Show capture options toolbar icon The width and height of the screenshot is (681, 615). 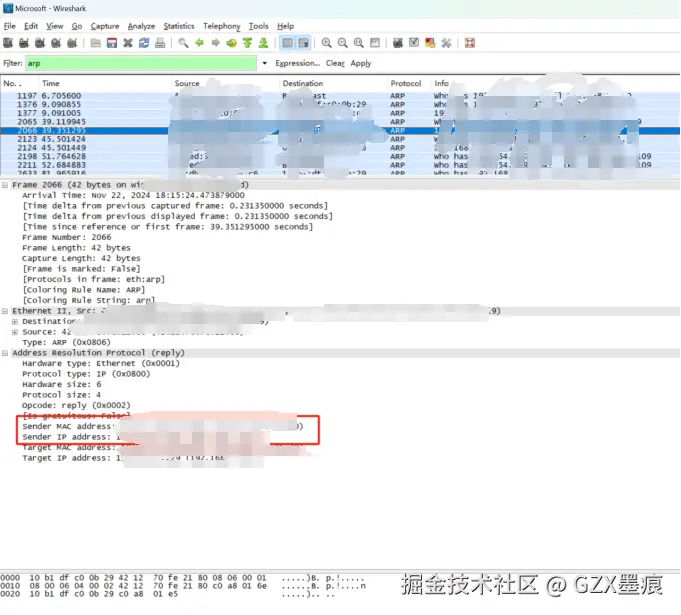tap(24, 43)
